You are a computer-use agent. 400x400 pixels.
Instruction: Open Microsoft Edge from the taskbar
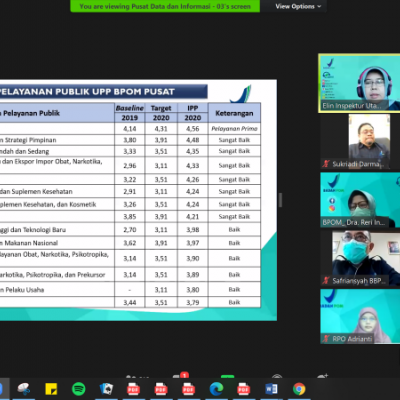[x=216, y=389]
